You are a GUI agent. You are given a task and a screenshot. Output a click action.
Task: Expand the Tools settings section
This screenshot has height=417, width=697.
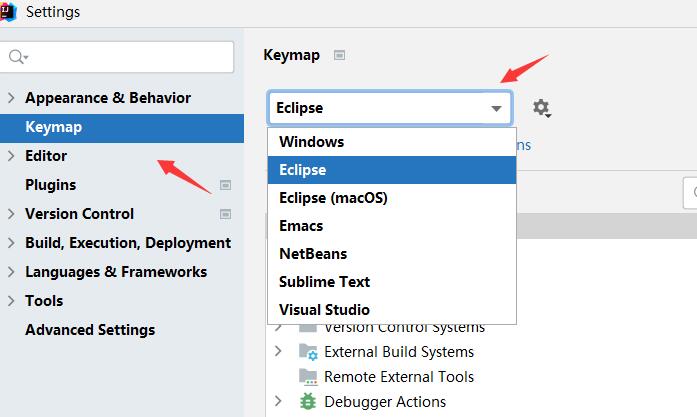coord(11,301)
